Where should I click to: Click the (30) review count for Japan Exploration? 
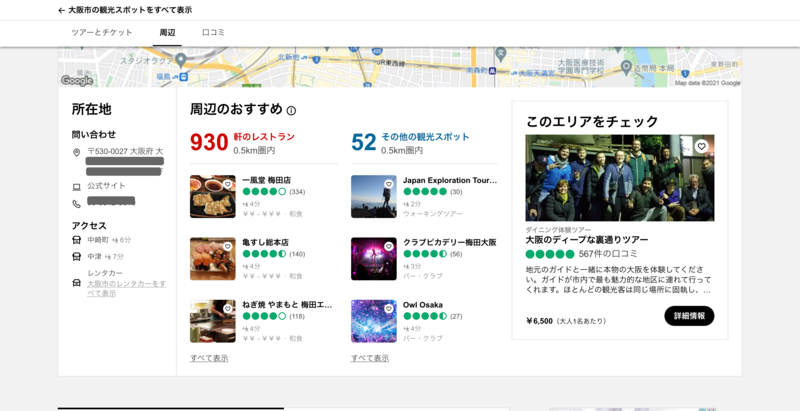click(x=456, y=192)
